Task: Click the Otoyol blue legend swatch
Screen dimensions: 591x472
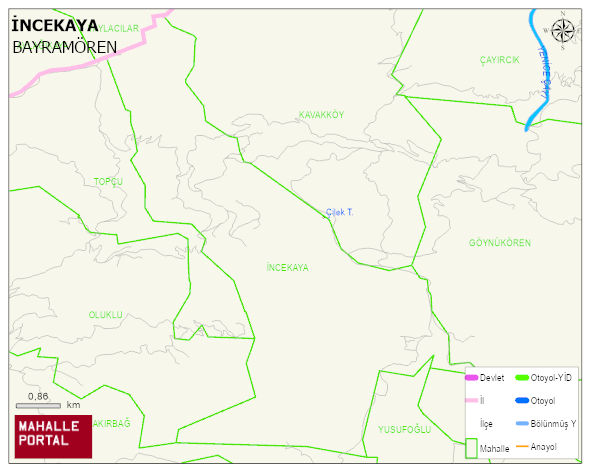Action: [x=522, y=400]
